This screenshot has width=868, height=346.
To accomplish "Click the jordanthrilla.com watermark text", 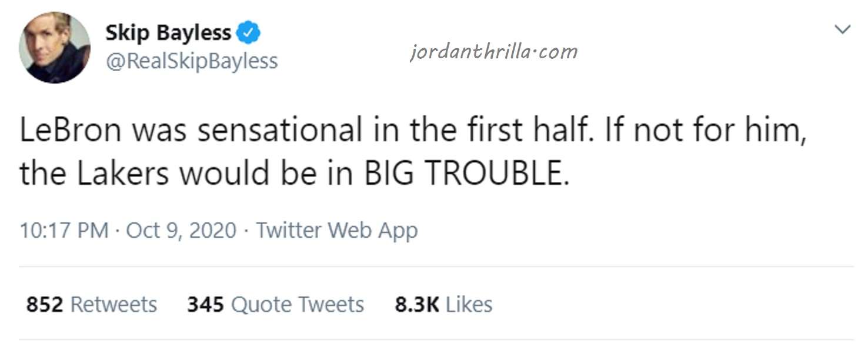I will pyautogui.click(x=493, y=52).
